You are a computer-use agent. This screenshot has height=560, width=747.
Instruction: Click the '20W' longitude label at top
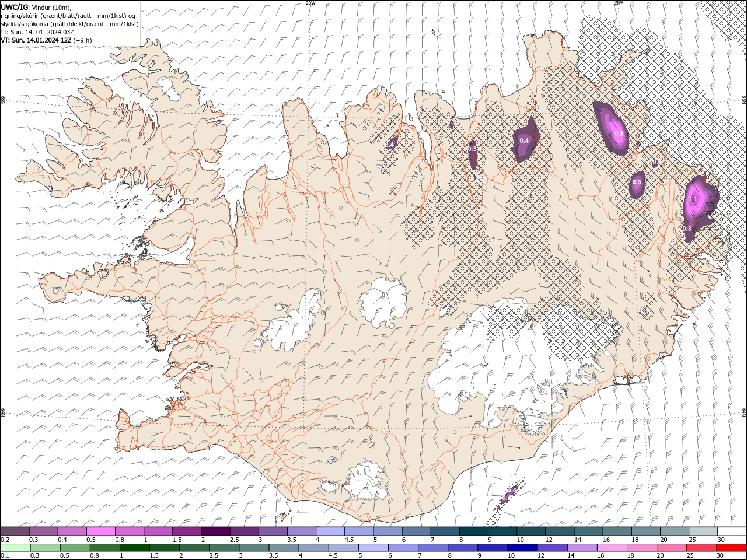tap(310, 3)
